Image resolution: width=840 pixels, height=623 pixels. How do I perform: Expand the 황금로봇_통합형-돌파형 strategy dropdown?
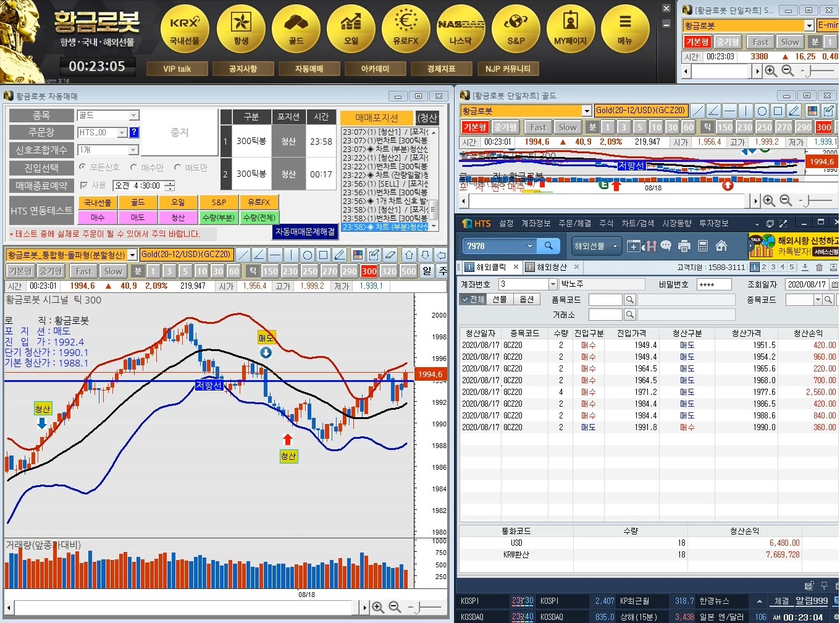click(132, 255)
